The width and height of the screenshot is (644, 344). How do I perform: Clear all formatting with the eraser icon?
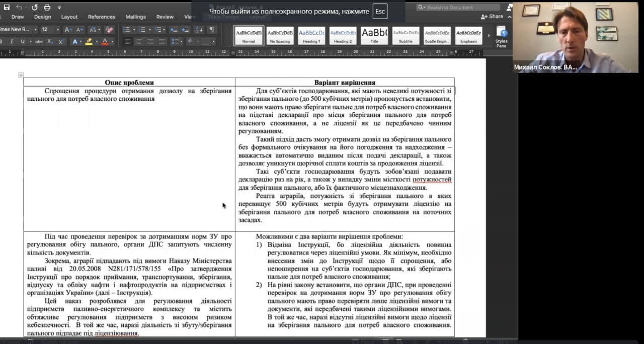click(x=109, y=29)
